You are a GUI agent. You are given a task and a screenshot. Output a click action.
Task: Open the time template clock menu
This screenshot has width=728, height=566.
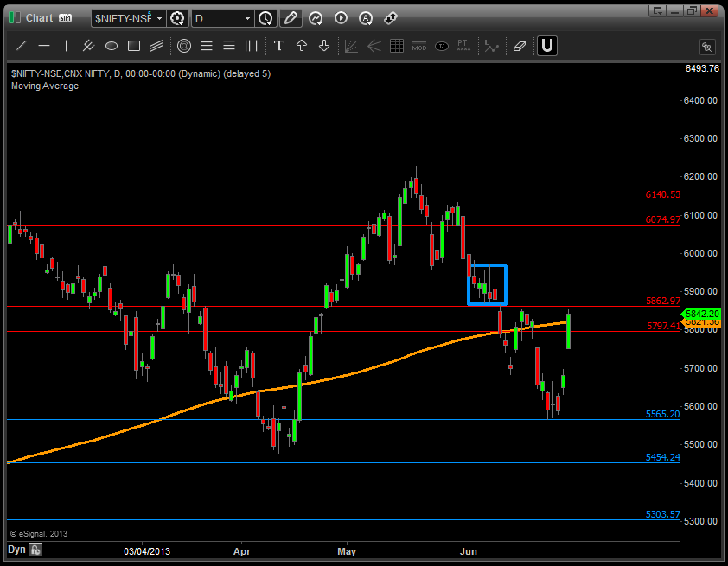266,17
